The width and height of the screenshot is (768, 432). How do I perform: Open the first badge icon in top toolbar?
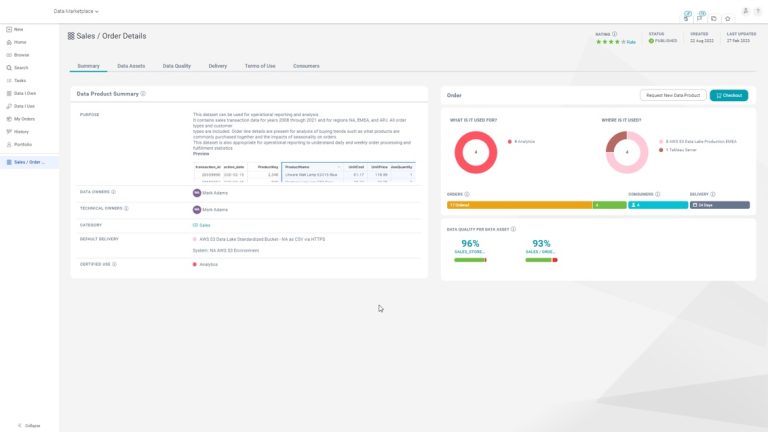687,17
